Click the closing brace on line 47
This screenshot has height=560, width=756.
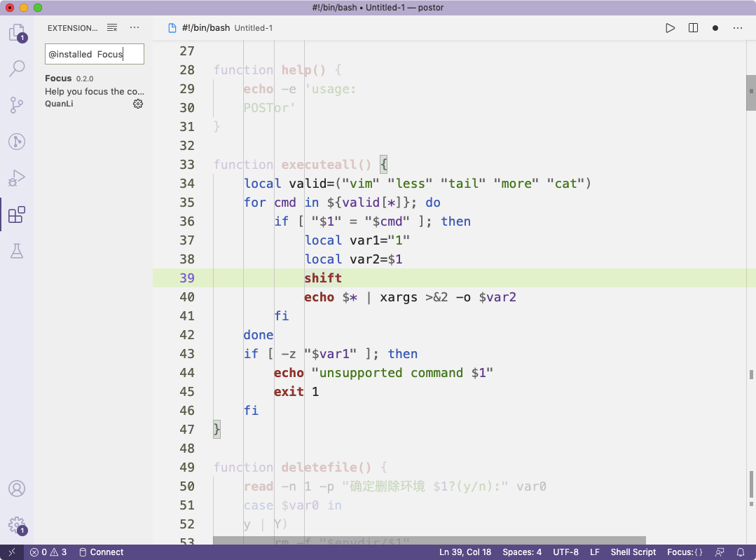click(x=217, y=429)
